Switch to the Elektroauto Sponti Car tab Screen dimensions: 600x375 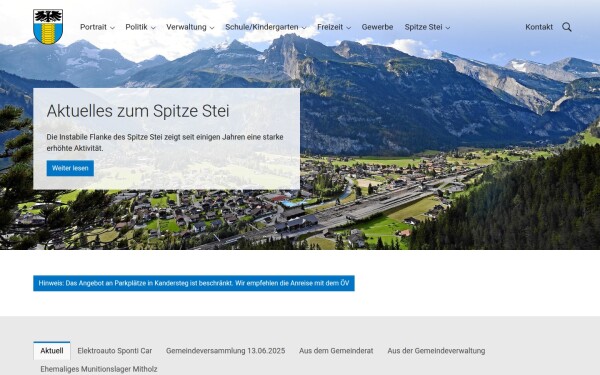click(x=115, y=351)
